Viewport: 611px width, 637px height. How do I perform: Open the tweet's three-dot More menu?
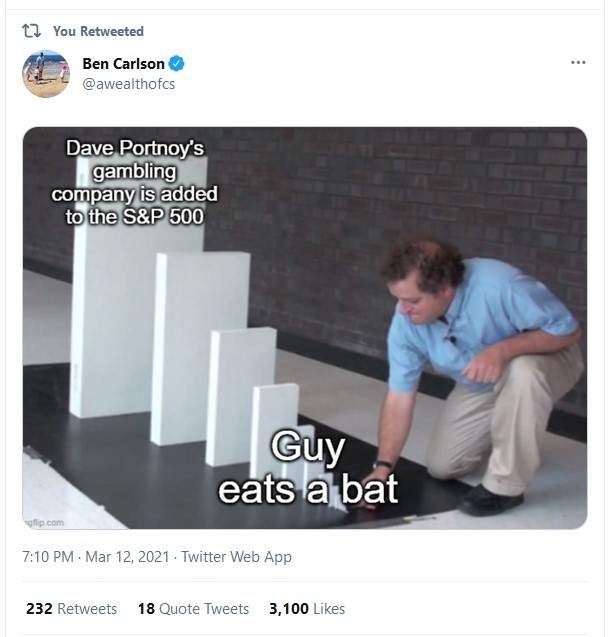pyautogui.click(x=577, y=63)
